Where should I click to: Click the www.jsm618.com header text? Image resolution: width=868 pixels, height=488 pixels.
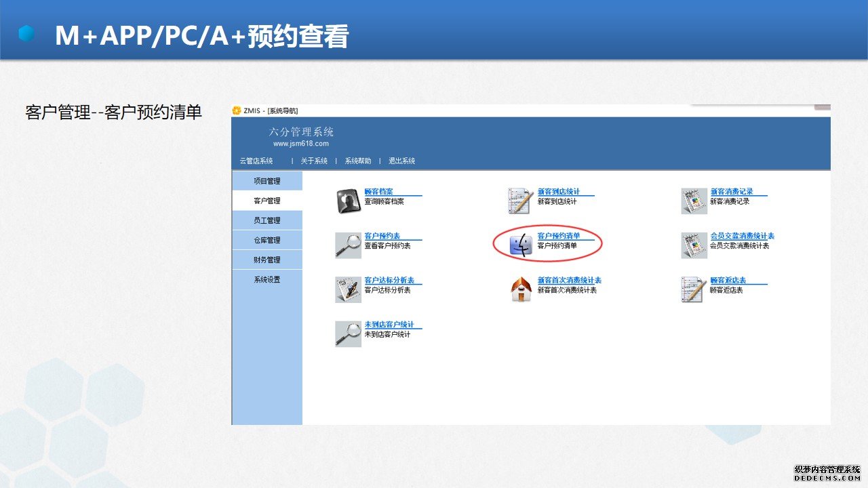click(301, 144)
